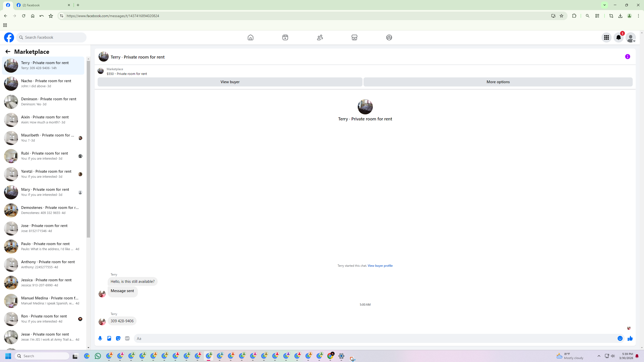The image size is (644, 362).
Task: Open View buyer profile link
Action: 380,266
